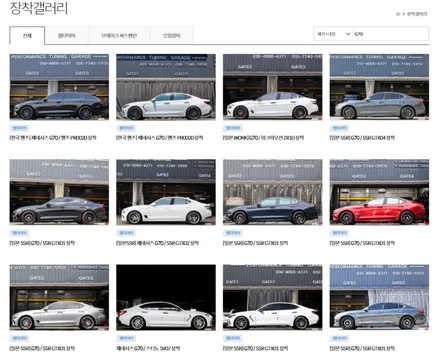The image size is (440, 360).
Task: Click the 장착갤러리 breadcrumb link
Action: [x=417, y=14]
